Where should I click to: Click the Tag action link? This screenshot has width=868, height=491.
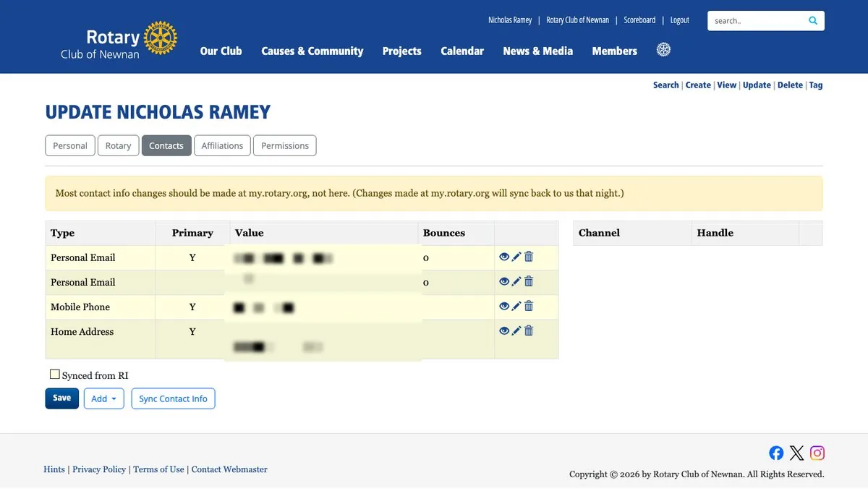pyautogui.click(x=816, y=85)
